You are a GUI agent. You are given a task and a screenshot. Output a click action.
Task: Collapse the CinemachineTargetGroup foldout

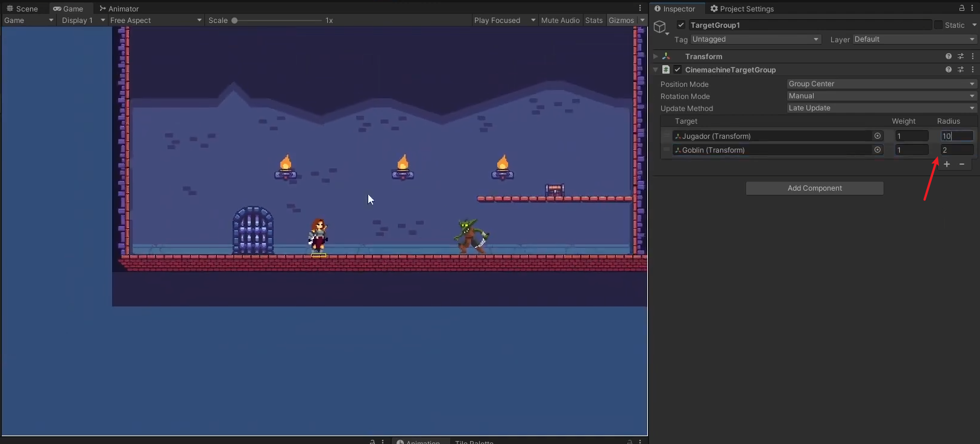click(x=656, y=69)
